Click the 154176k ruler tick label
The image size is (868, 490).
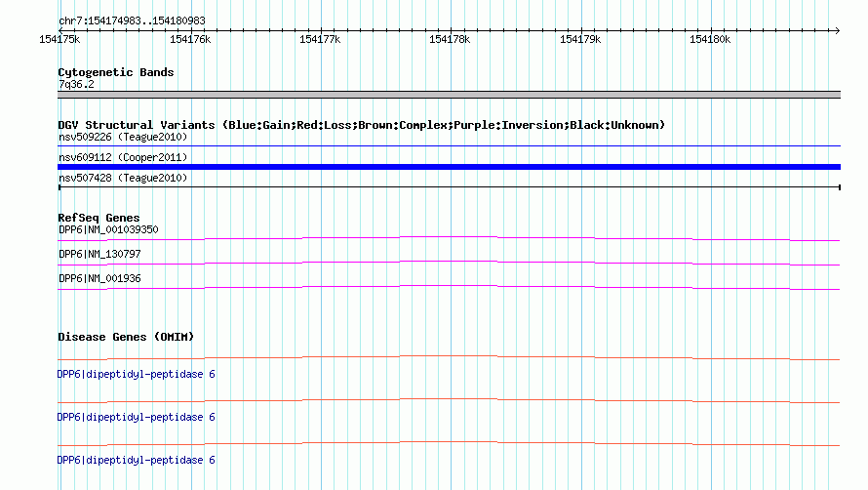(x=190, y=39)
